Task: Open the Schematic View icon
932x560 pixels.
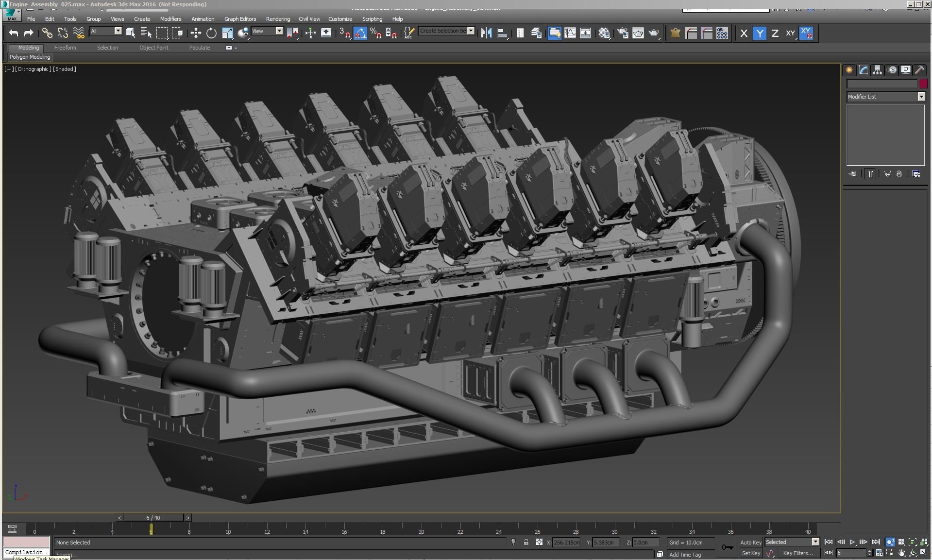Action: coord(586,33)
